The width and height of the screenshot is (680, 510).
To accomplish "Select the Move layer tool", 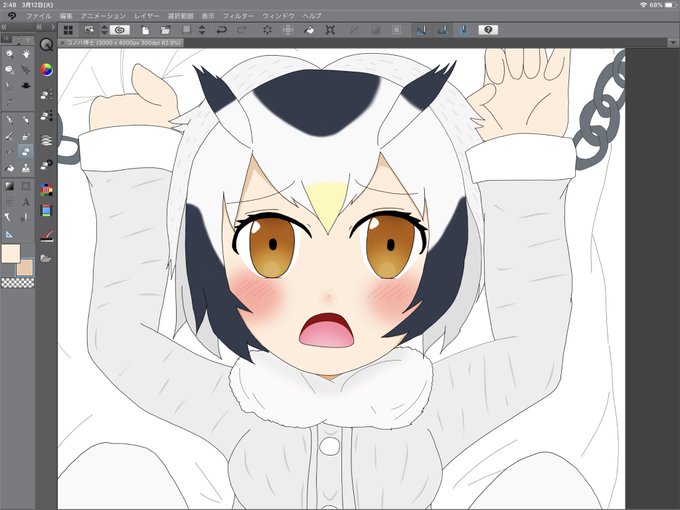I will (26, 69).
